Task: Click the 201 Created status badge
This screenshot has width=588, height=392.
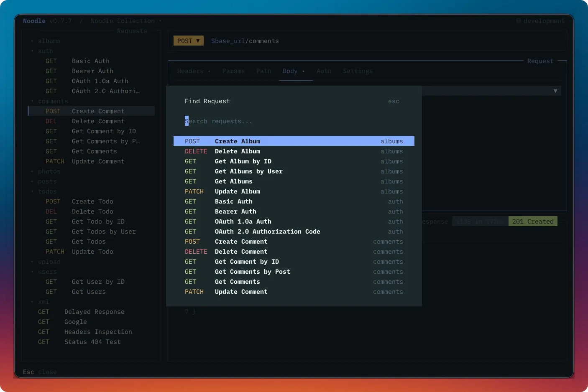Action: point(533,221)
